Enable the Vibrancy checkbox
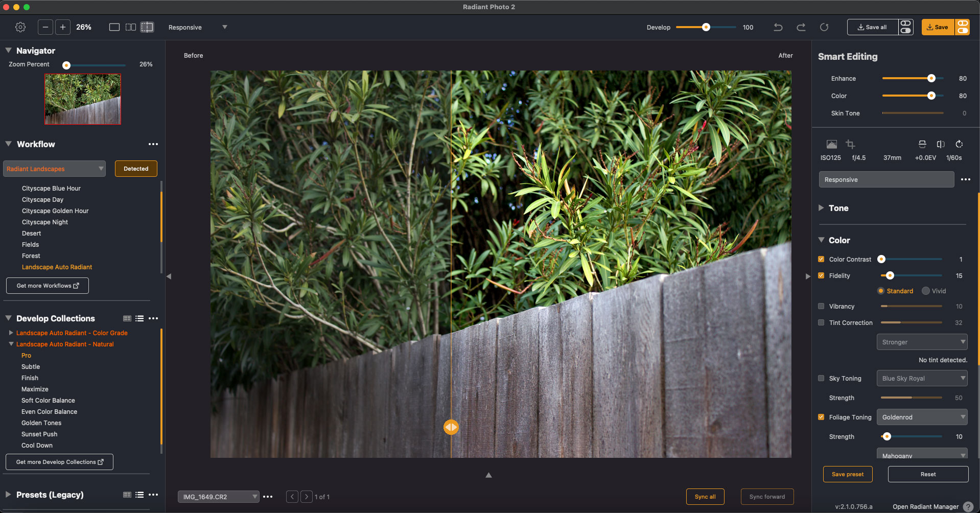 click(821, 307)
